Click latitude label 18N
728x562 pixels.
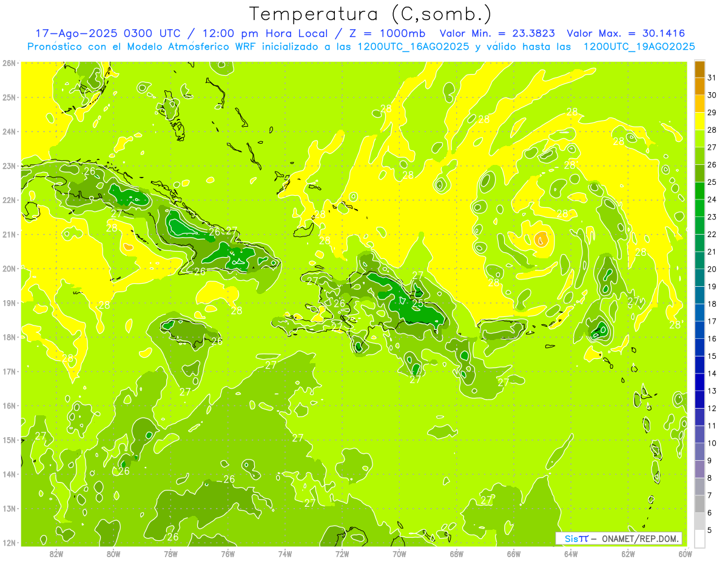coord(9,337)
